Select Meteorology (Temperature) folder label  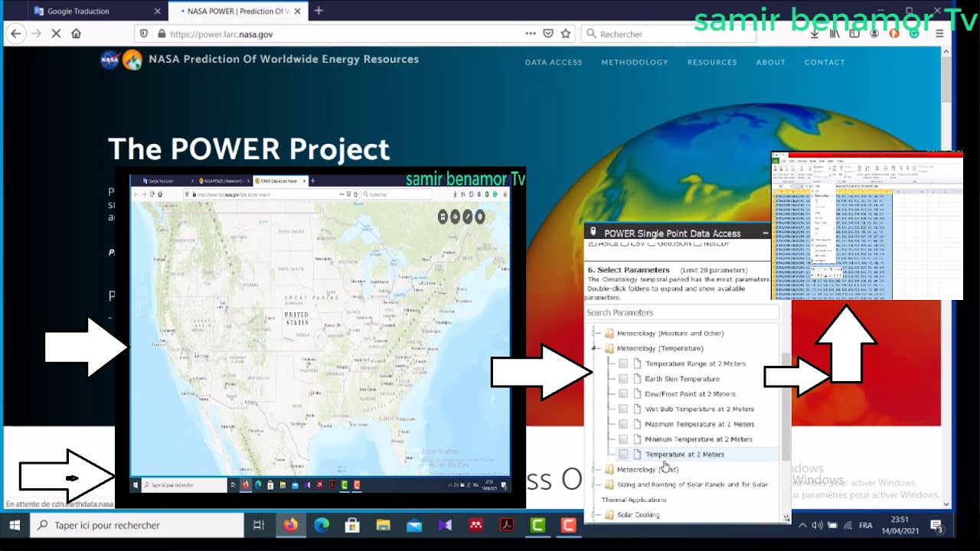660,348
